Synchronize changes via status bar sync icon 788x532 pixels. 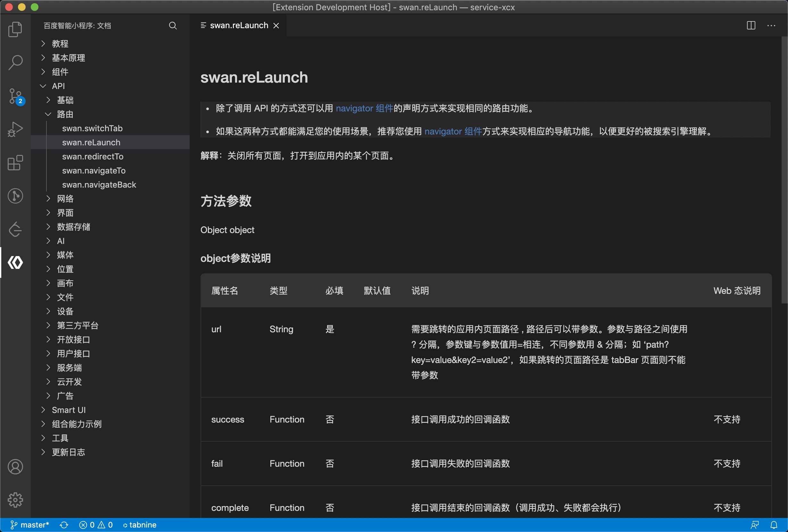(64, 525)
